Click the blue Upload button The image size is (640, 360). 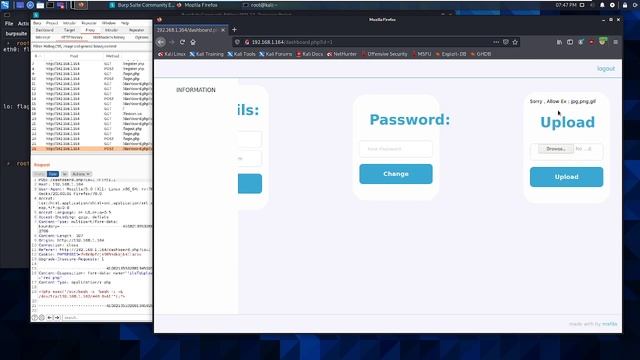567,177
